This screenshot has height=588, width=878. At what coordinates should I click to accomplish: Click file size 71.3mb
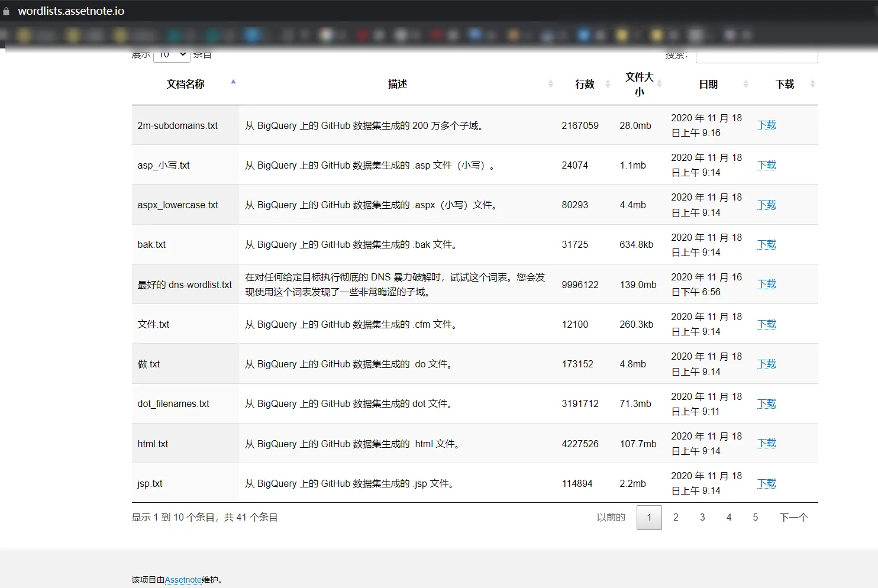(635, 403)
